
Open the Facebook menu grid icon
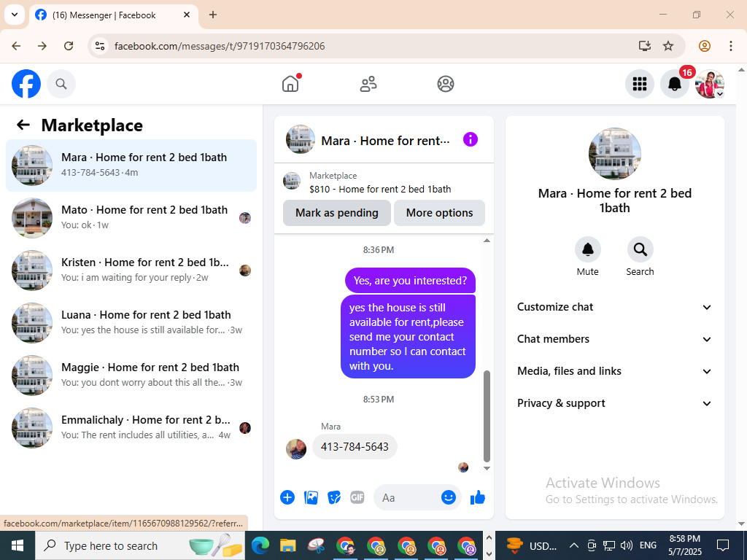pyautogui.click(x=639, y=84)
